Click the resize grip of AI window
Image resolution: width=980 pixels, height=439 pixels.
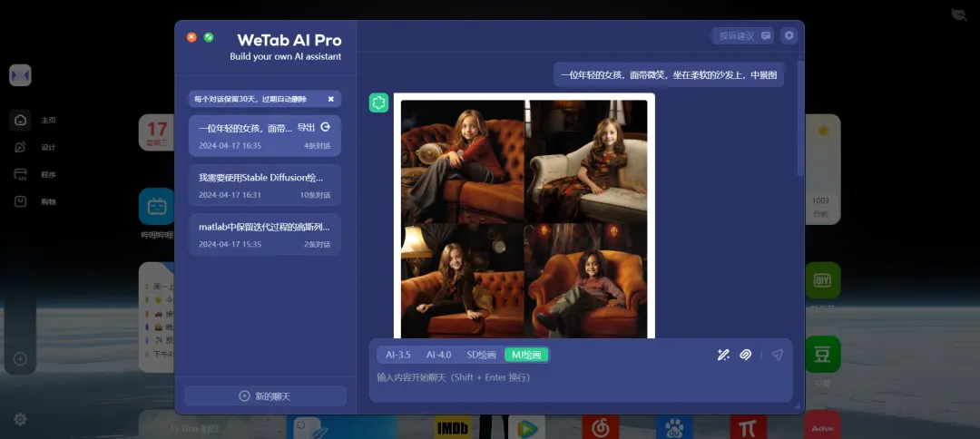pos(797,406)
